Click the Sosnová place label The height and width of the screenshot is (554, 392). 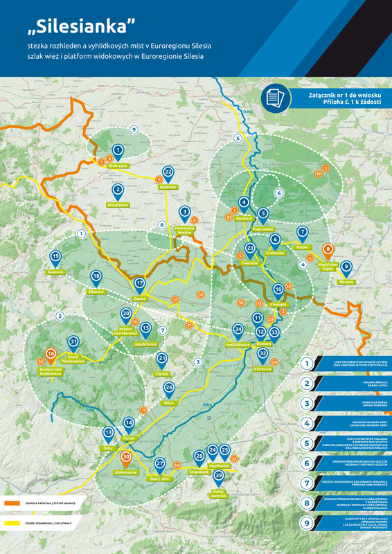55,272
